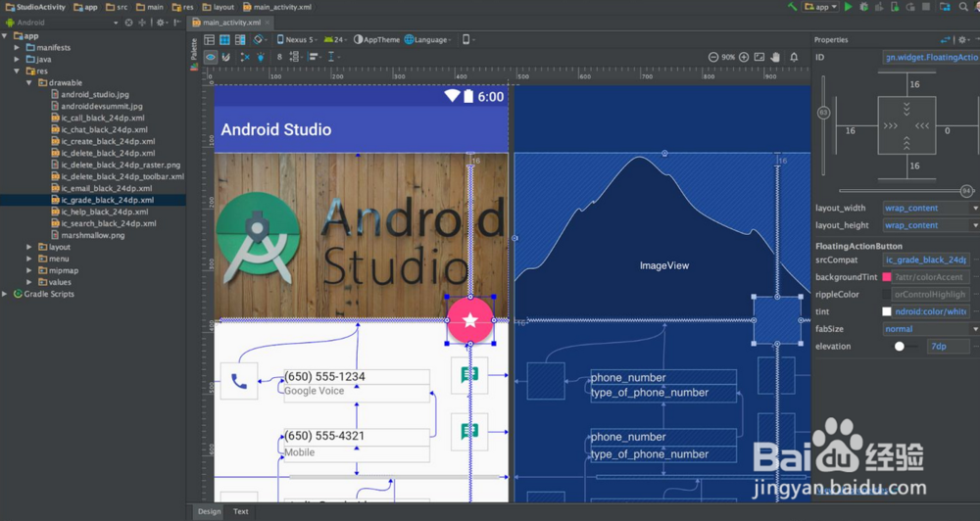
Task: Click the gray Stop square icon
Action: [926, 7]
